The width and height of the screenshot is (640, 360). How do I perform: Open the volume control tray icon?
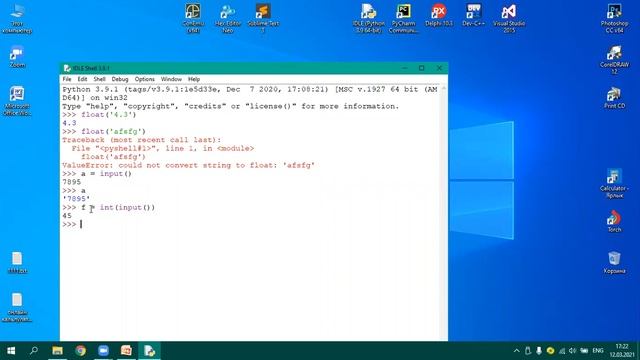pyautogui.click(x=573, y=351)
